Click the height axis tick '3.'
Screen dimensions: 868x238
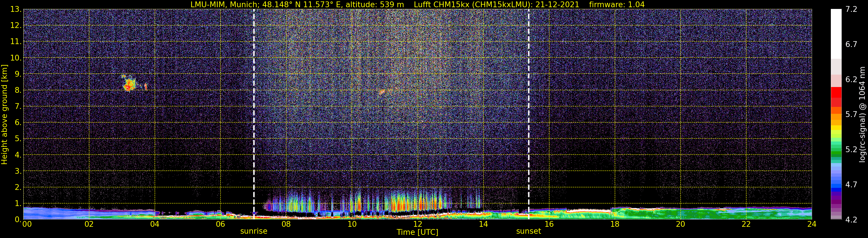coord(18,171)
